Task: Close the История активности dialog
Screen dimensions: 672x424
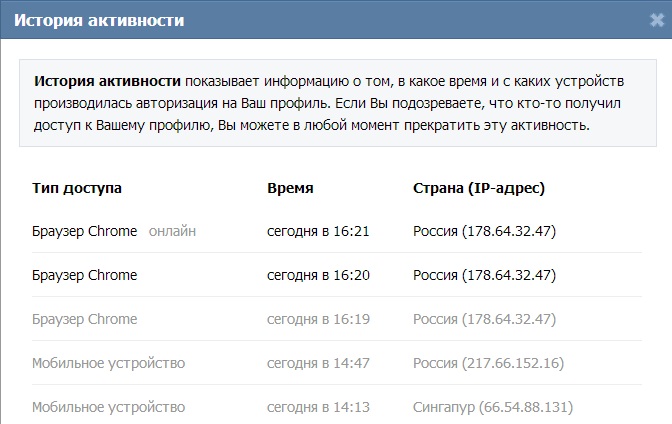Action: click(657, 20)
